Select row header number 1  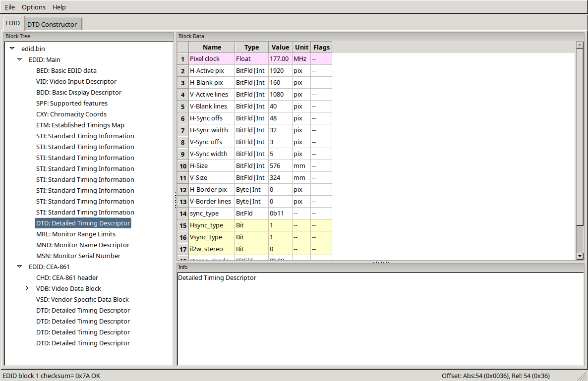pos(183,59)
